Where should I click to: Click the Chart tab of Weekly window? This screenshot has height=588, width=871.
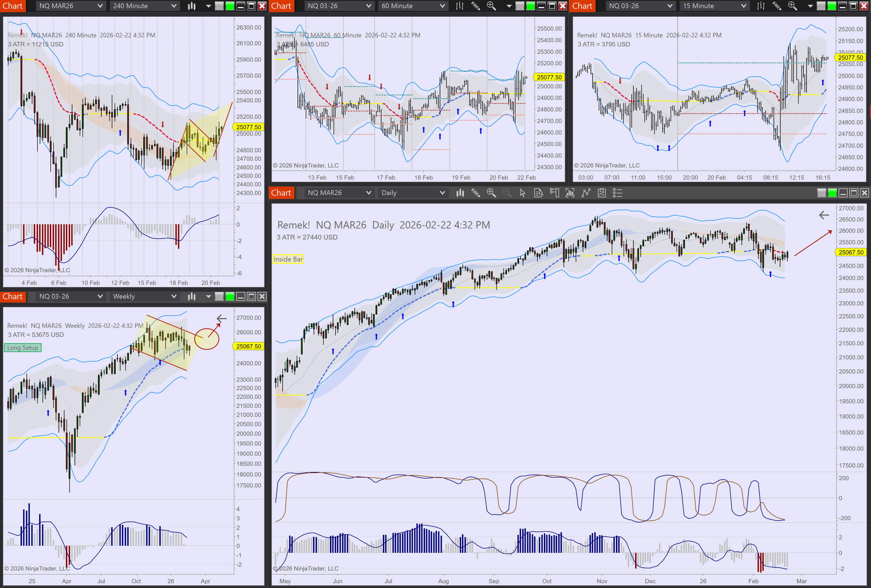12,296
